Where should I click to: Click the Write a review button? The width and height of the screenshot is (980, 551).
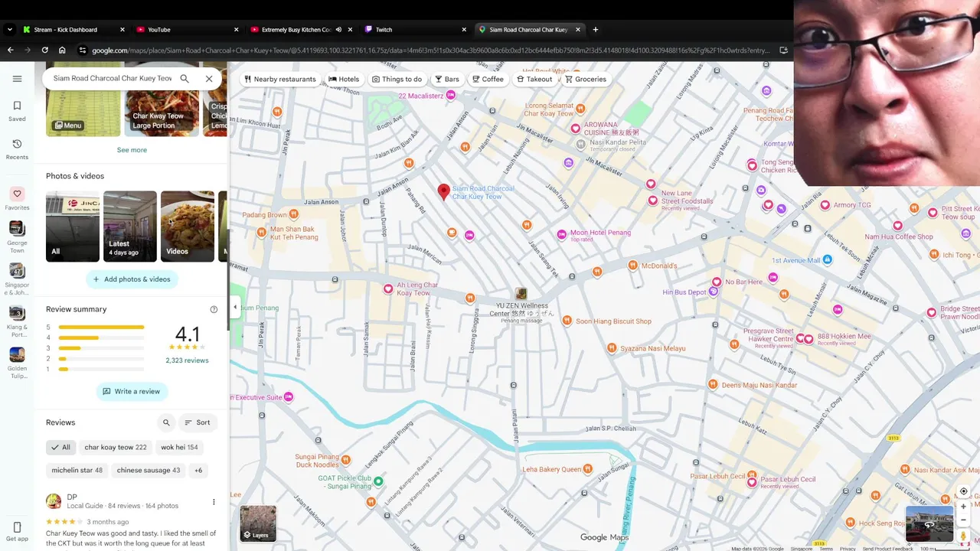pyautogui.click(x=132, y=391)
